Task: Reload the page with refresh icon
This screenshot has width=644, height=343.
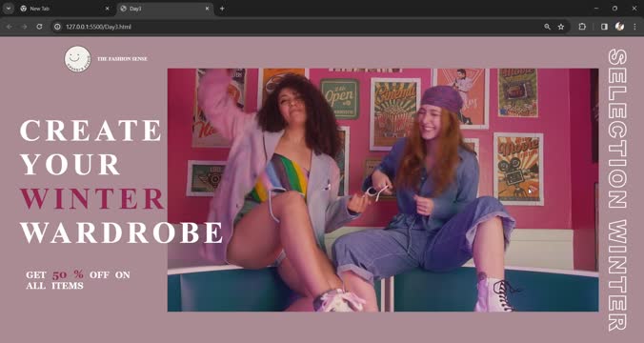Action: 39,27
